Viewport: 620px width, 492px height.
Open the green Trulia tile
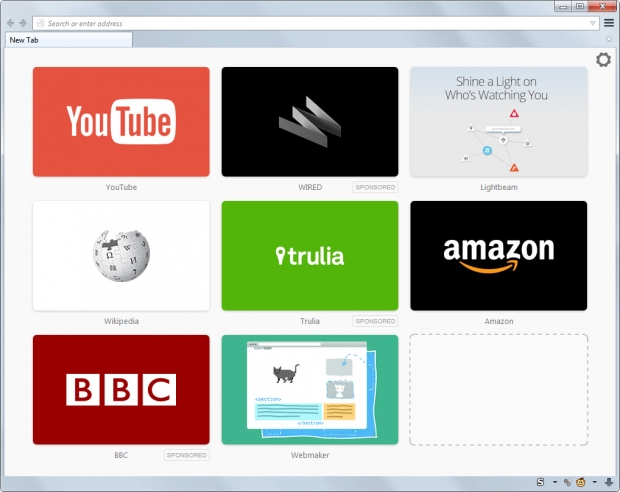click(310, 255)
